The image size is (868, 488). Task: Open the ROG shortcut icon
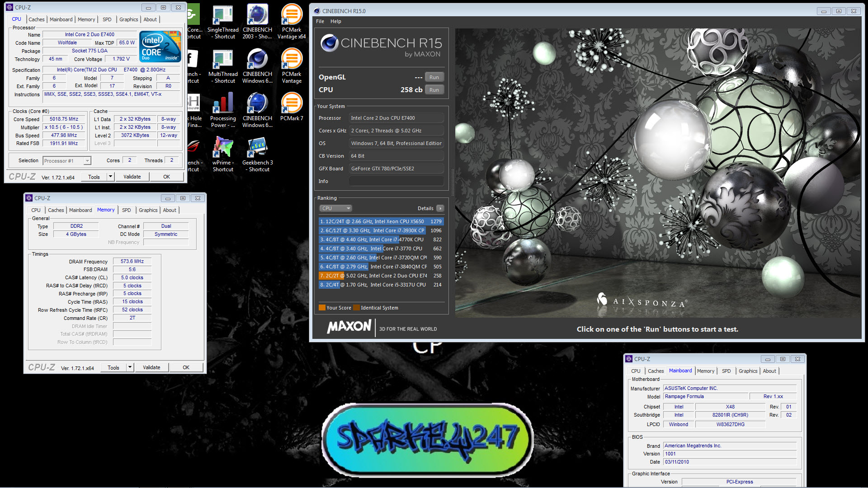(x=193, y=155)
